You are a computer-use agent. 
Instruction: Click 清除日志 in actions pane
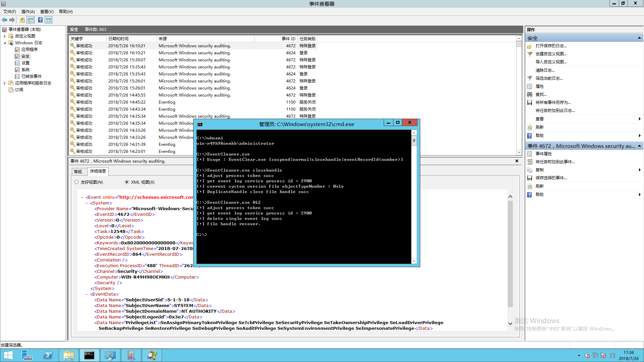[x=545, y=70]
